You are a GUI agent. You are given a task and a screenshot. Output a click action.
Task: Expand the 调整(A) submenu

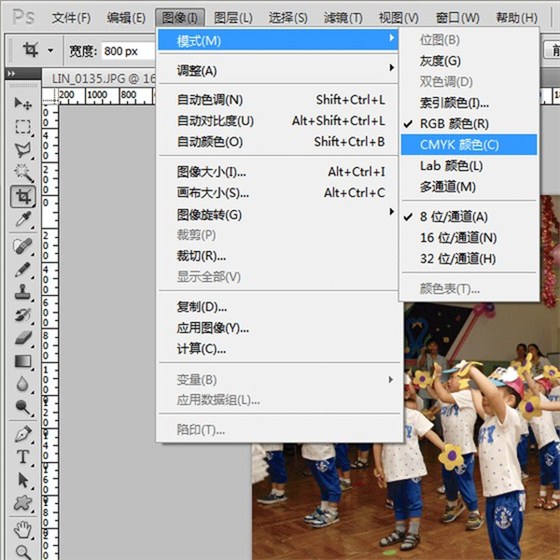click(x=278, y=71)
